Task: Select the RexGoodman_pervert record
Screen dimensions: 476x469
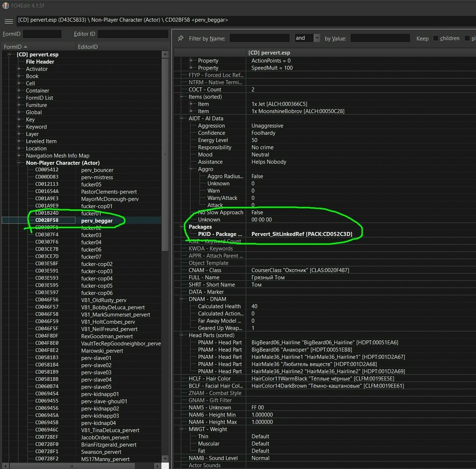Action: point(107,336)
